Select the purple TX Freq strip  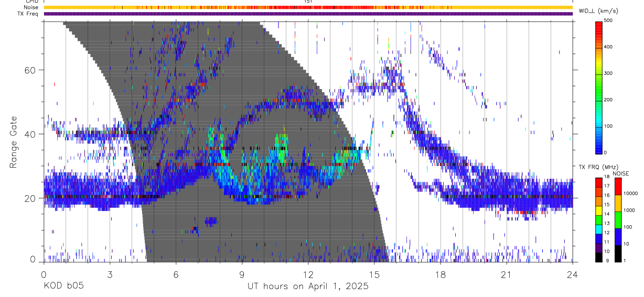tap(308, 14)
